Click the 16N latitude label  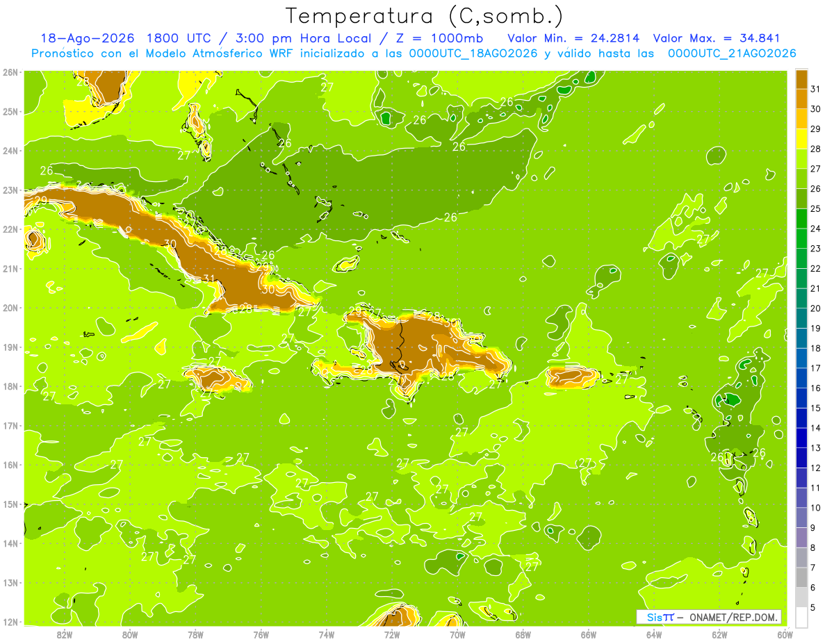pos(10,465)
